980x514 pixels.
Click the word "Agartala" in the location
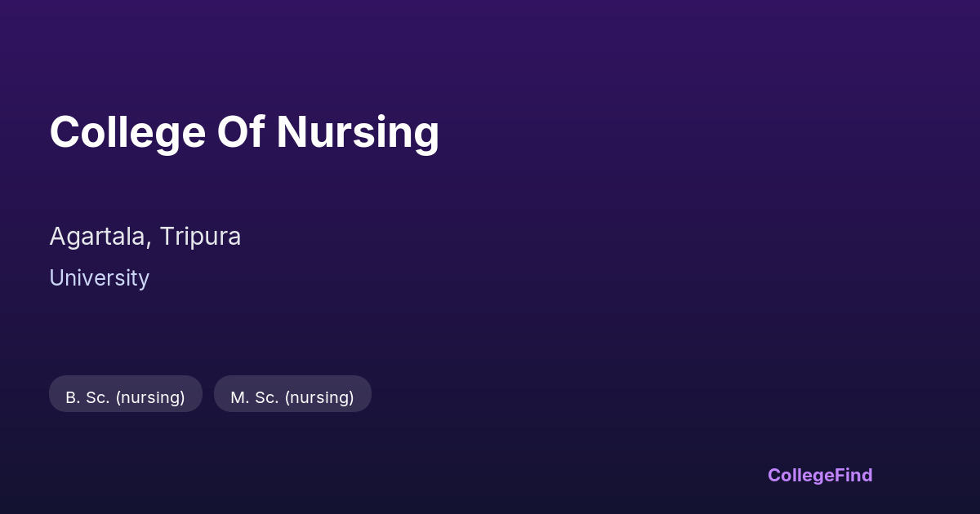pyautogui.click(x=99, y=237)
